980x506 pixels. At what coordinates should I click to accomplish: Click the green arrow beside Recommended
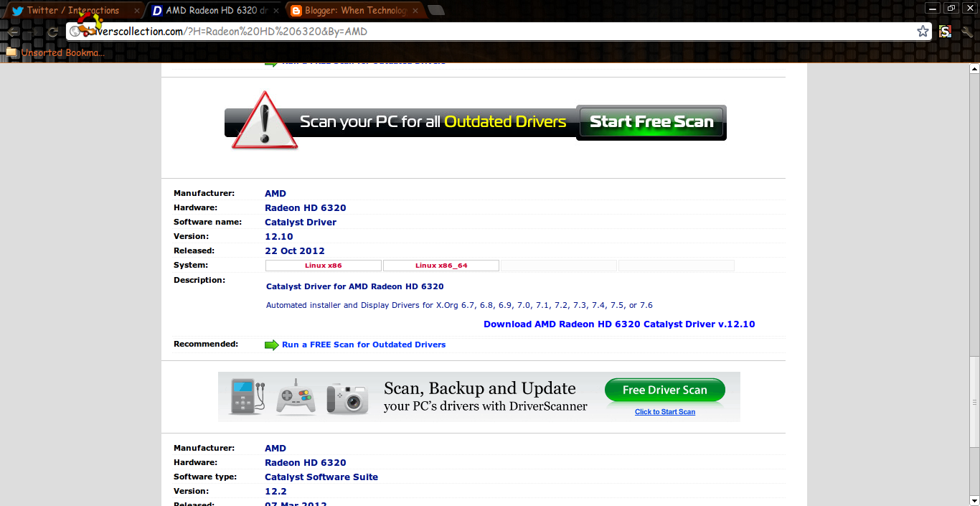[272, 345]
